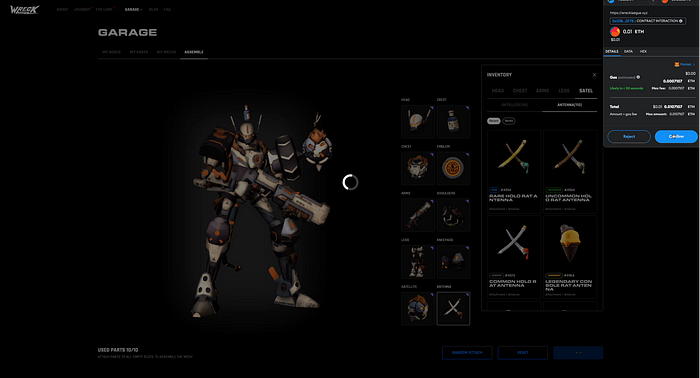Image resolution: width=700 pixels, height=378 pixels.
Task: Click the Reset button
Action: tap(522, 353)
